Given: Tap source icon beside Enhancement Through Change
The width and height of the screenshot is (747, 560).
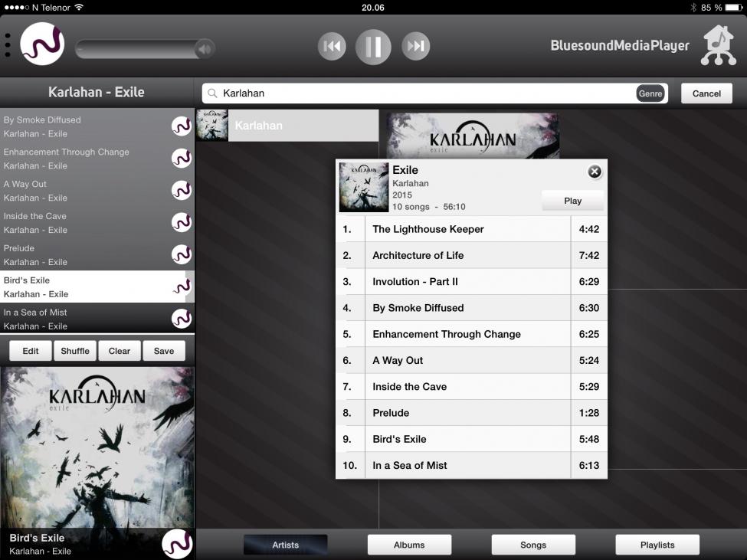Looking at the screenshot, I should coord(182,158).
